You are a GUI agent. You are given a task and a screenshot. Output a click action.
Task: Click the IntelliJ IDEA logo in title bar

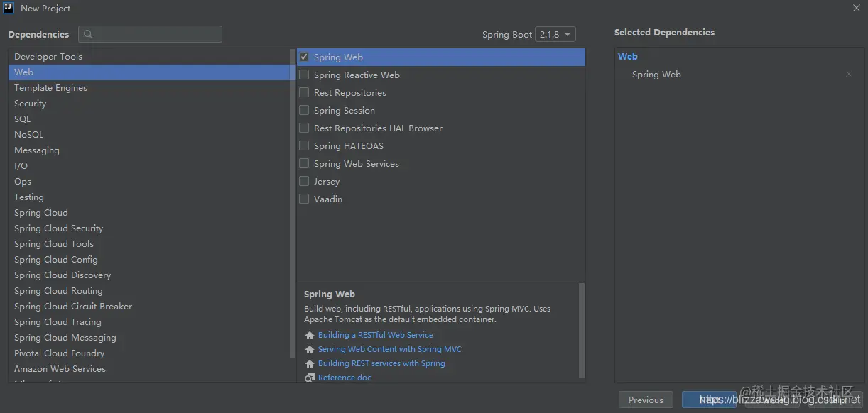click(x=9, y=9)
